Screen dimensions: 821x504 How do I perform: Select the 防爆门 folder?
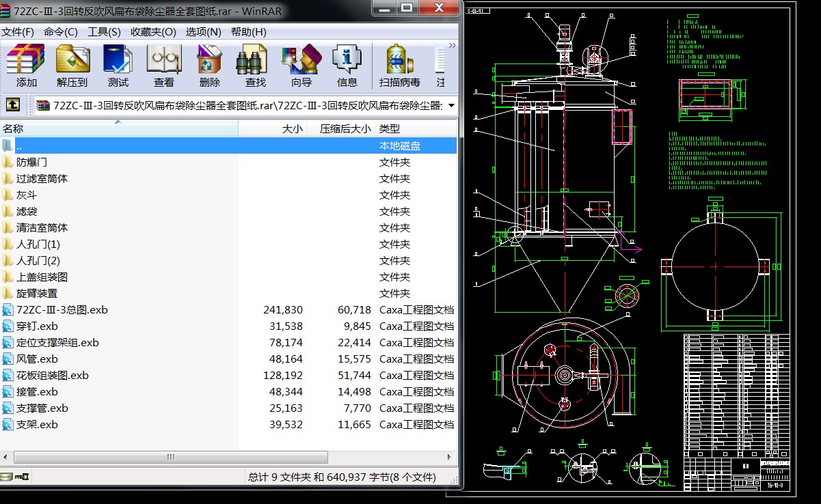(31, 163)
